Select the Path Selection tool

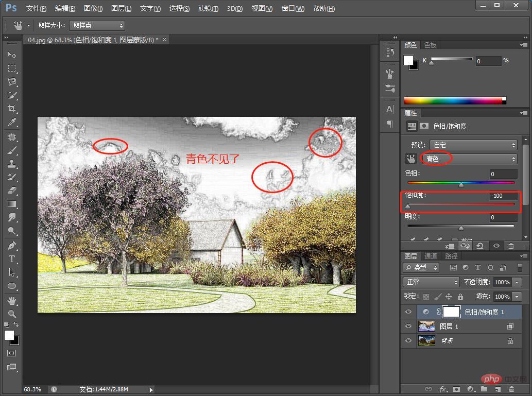(12, 272)
